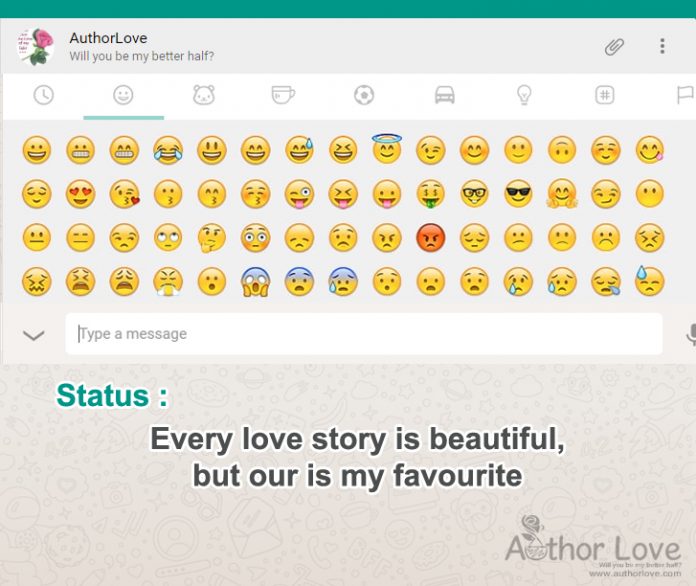The width and height of the screenshot is (696, 586).
Task: Click the microphone voice message icon
Action: [691, 335]
